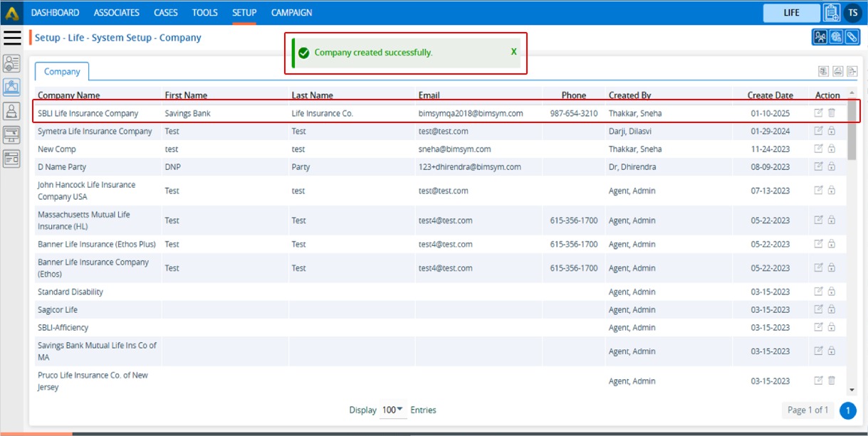
Task: Click the link icon in page header
Action: pyautogui.click(x=852, y=38)
